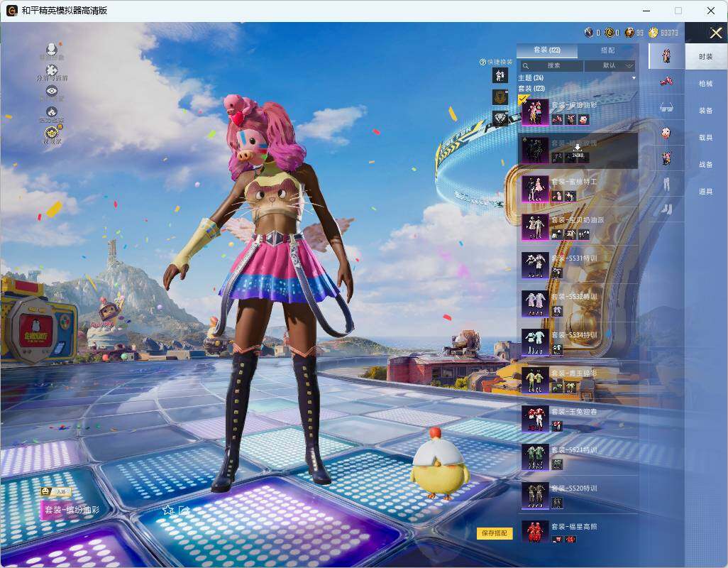
Task: Click the silver badge currency icon
Action: click(589, 33)
